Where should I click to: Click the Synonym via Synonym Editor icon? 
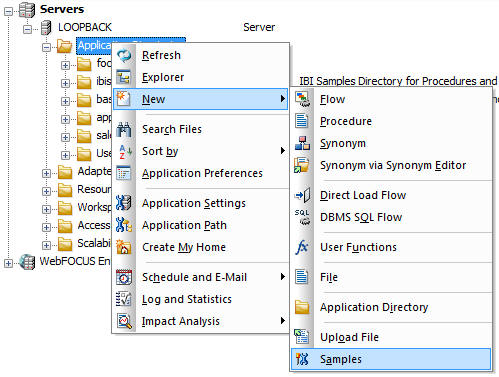302,165
